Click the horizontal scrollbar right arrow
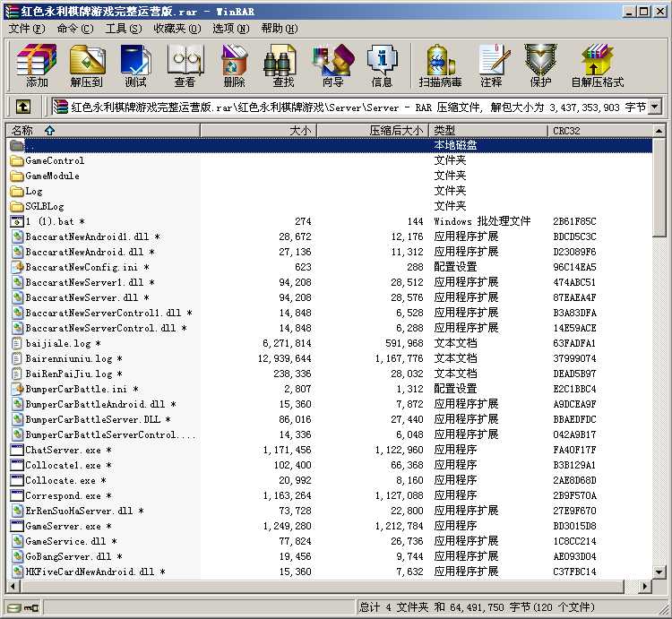672x619 pixels. 644,586
